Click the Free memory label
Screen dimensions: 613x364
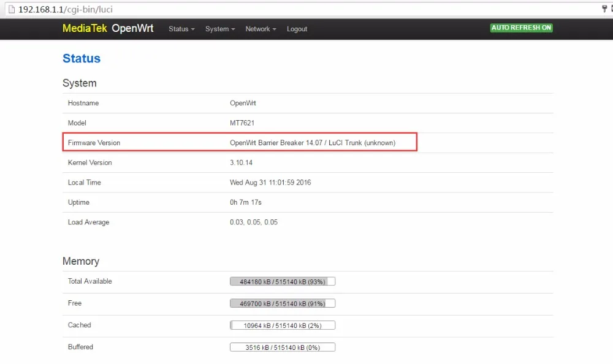pyautogui.click(x=74, y=303)
